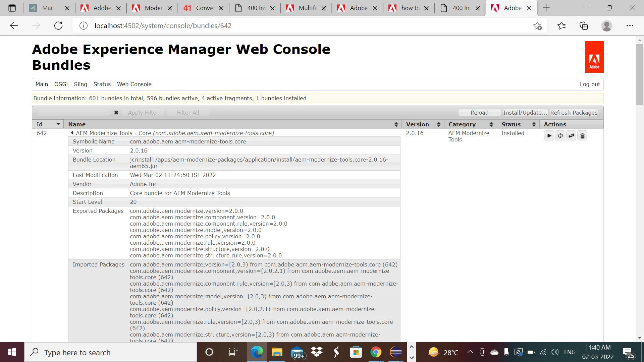The image size is (644, 362).
Task: Click browser page refresh icon
Action: pos(58,26)
